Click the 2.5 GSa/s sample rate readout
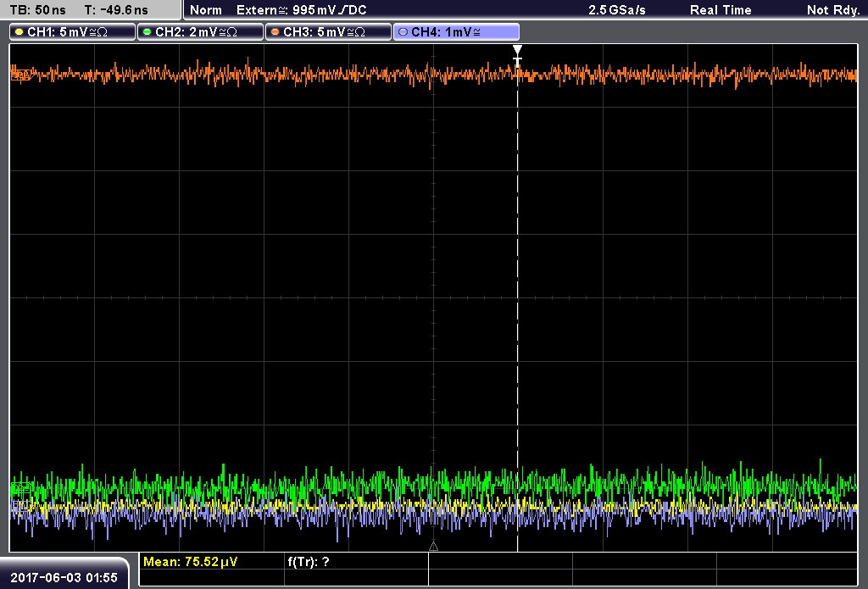Image resolution: width=868 pixels, height=589 pixels. pos(617,10)
